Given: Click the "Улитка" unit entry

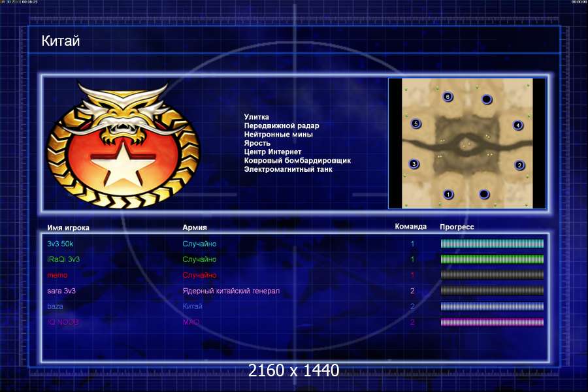Looking at the screenshot, I should click(257, 117).
